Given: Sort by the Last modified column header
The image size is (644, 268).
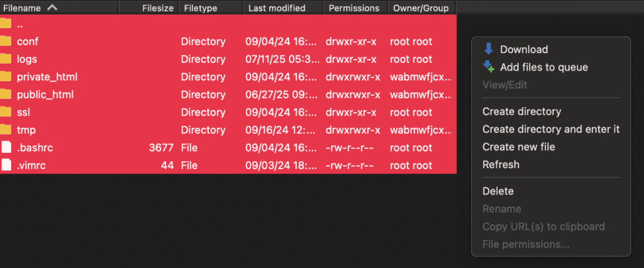Looking at the screenshot, I should tap(277, 8).
